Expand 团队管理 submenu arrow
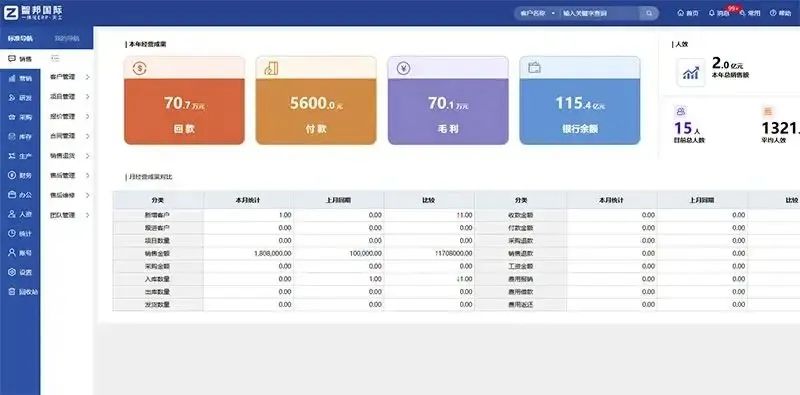This screenshot has height=395, width=800. coord(88,215)
